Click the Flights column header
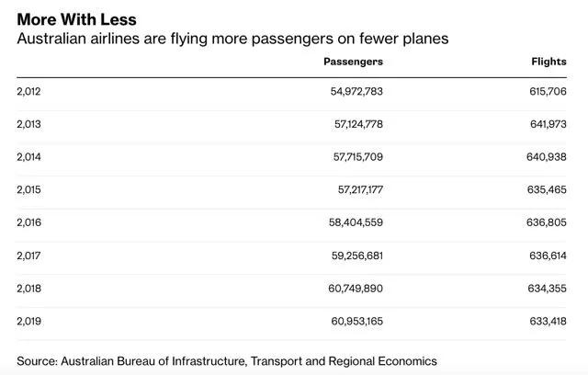This screenshot has height=375, width=588. (x=549, y=62)
